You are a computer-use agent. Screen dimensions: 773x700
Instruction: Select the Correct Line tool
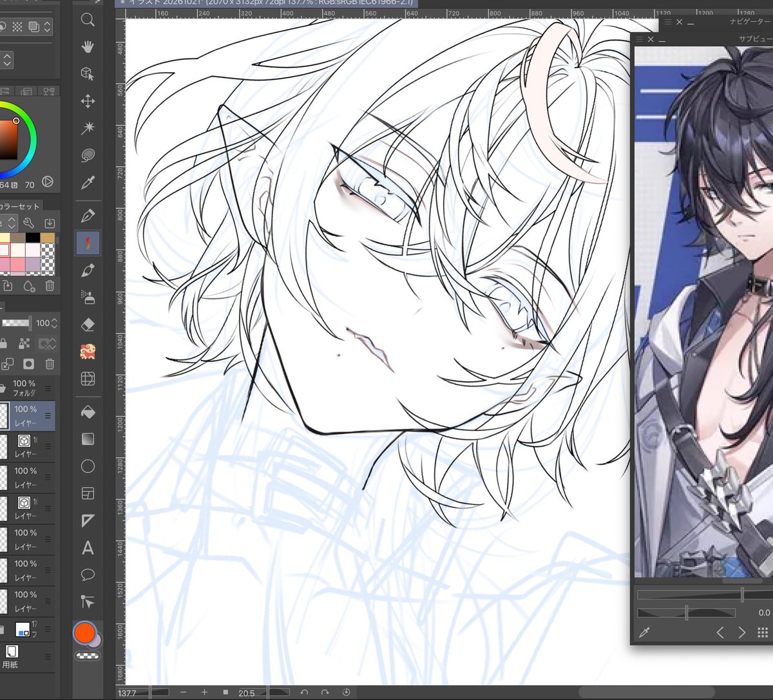[88, 601]
